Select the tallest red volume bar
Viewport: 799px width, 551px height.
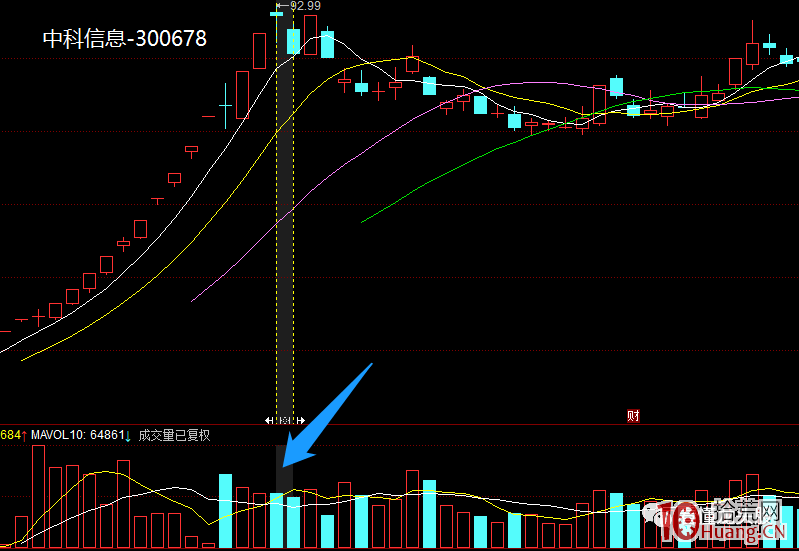click(x=38, y=496)
